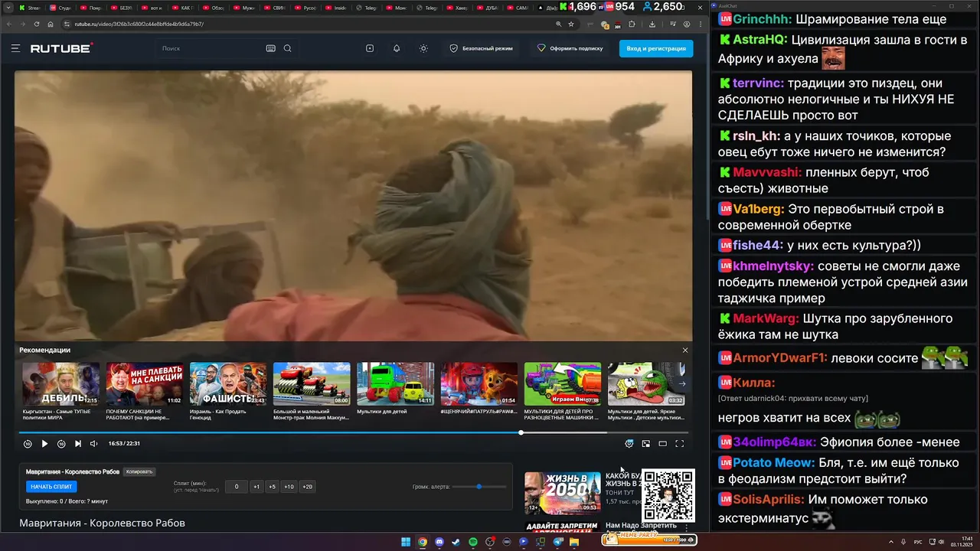Open the #ЩЕНЯЧИЙ#ПАТРУЛЬ recommendation
The image size is (980, 551).
tap(479, 384)
